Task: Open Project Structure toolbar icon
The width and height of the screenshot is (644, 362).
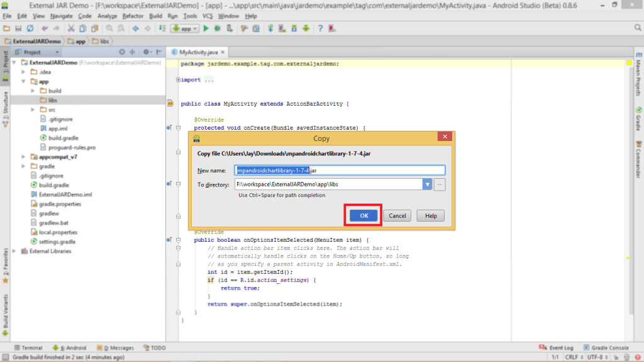Action: coord(256,28)
